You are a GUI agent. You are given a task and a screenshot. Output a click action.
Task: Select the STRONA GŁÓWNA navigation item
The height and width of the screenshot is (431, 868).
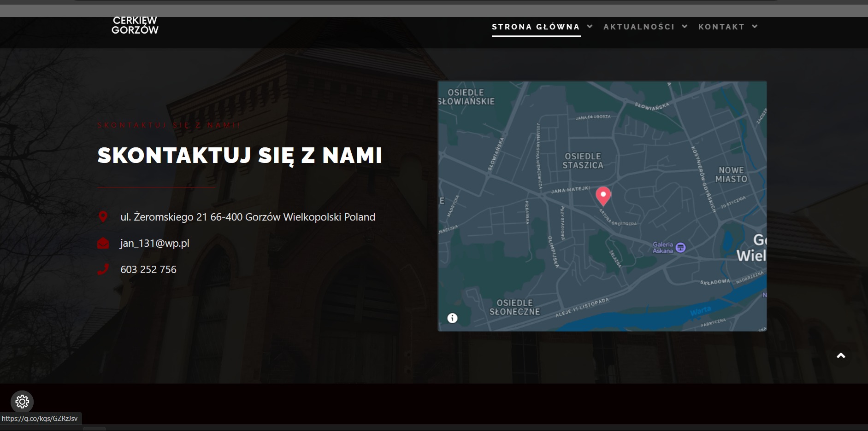(x=536, y=27)
